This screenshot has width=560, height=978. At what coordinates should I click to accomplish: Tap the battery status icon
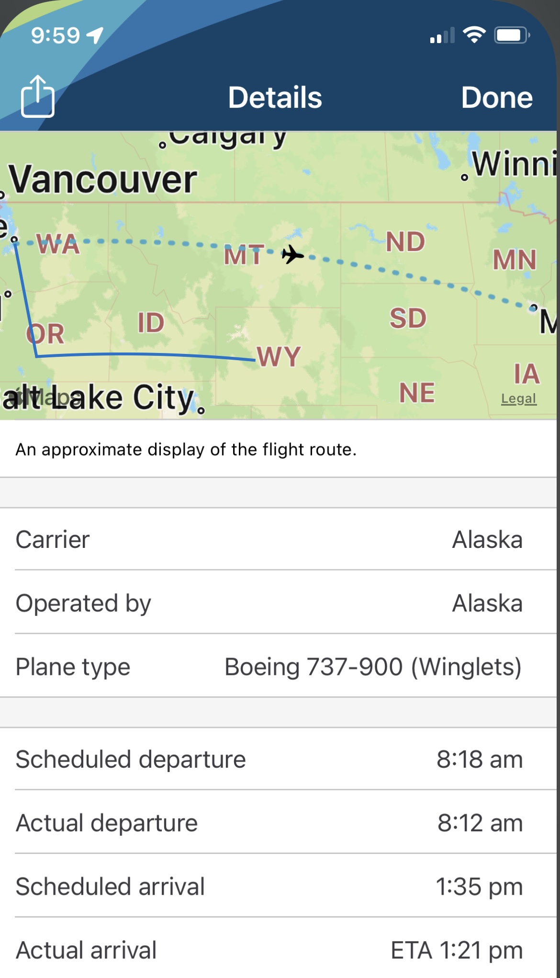[x=512, y=35]
